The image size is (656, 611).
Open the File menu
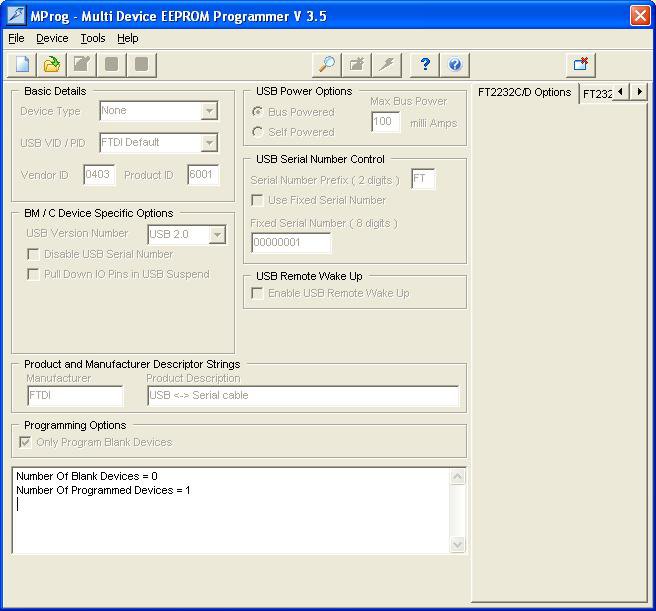click(x=16, y=39)
